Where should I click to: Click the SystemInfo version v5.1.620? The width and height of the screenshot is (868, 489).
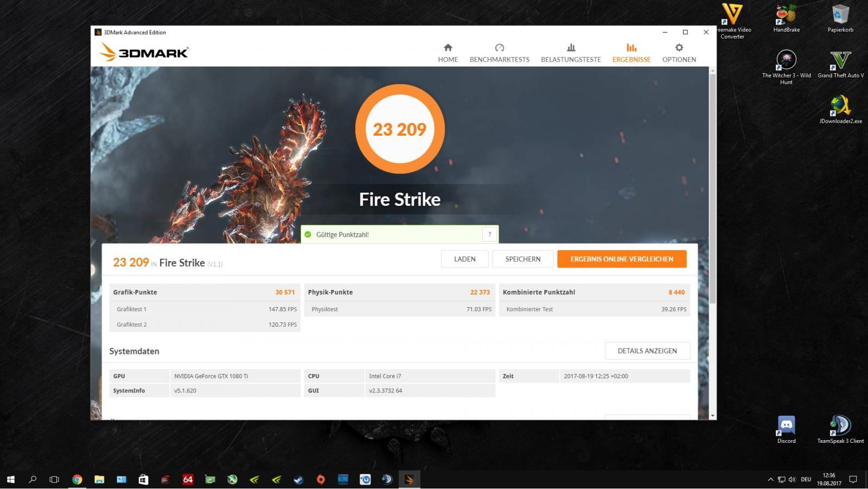pos(185,391)
